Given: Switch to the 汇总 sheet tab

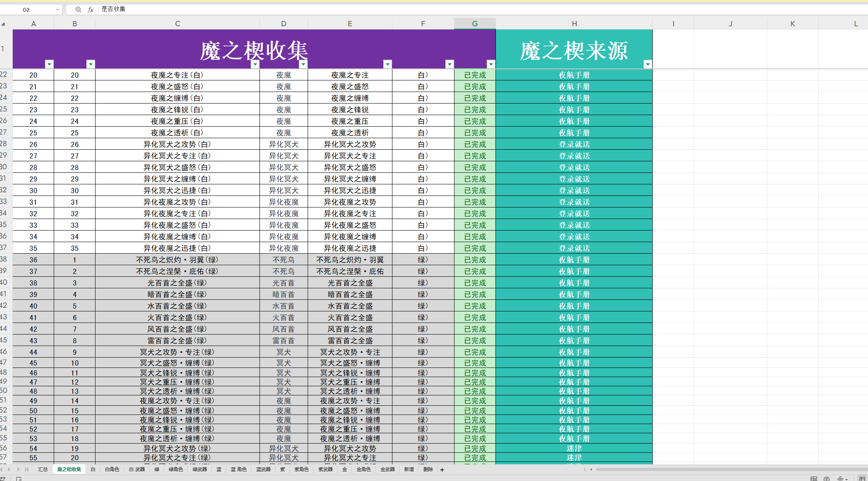Looking at the screenshot, I should click(43, 469).
